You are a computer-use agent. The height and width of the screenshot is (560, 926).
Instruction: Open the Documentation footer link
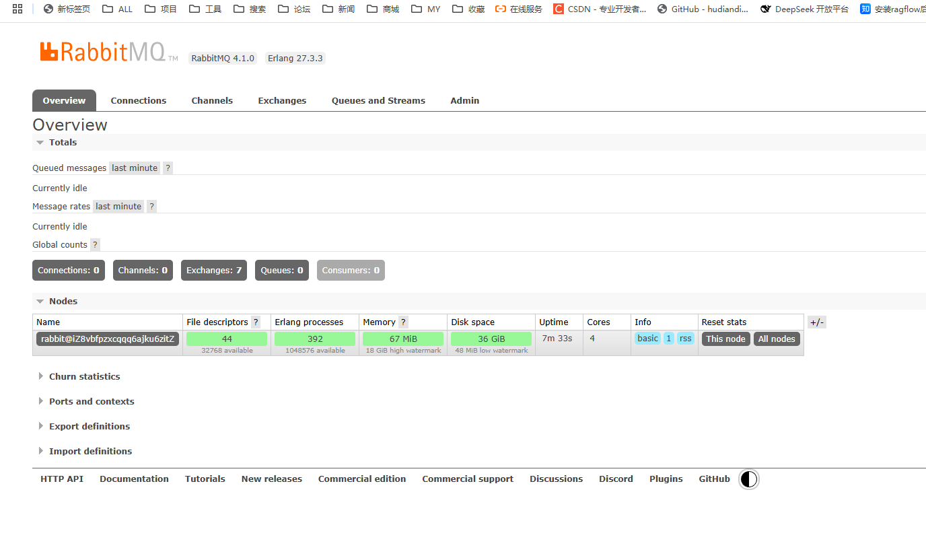(134, 479)
